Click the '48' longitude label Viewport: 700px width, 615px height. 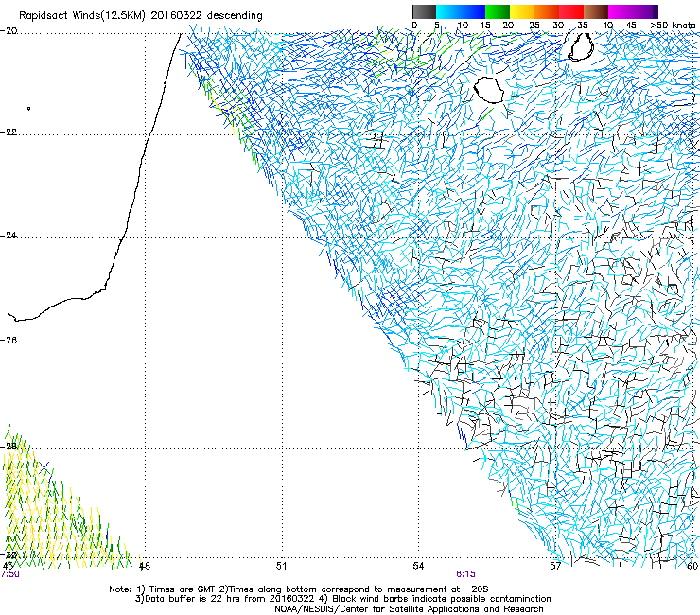(144, 566)
